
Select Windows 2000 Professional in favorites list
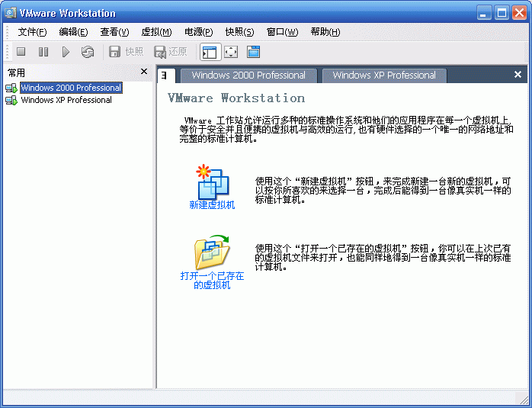tap(71, 88)
